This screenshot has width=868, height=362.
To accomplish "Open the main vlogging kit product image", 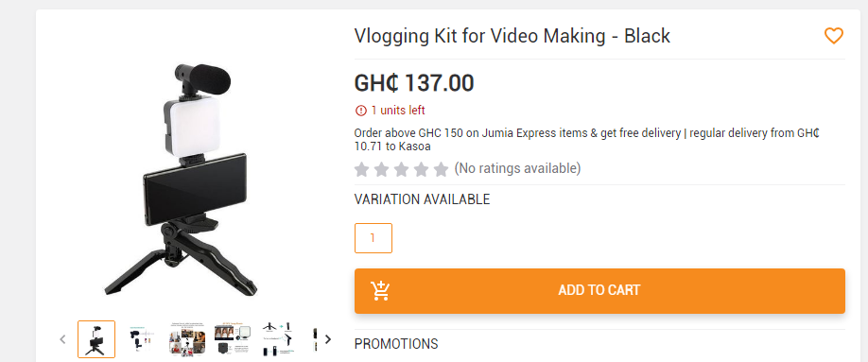I will coord(182,180).
